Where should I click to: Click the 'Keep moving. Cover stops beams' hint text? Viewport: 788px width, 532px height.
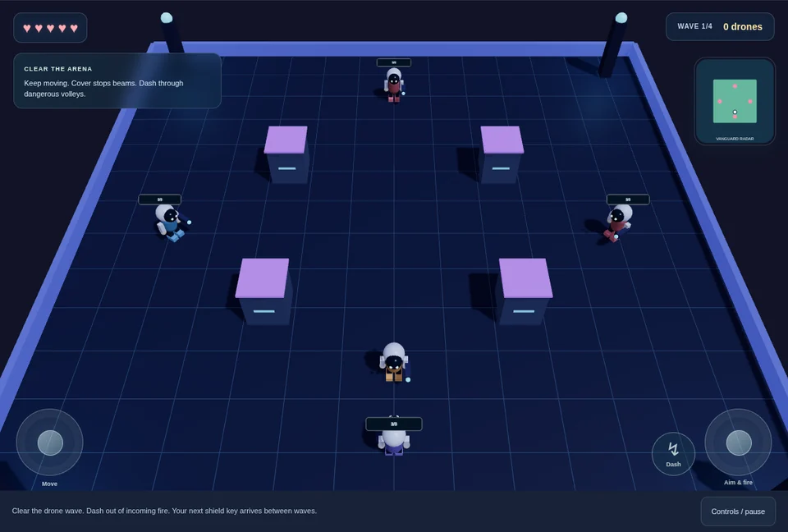point(103,89)
